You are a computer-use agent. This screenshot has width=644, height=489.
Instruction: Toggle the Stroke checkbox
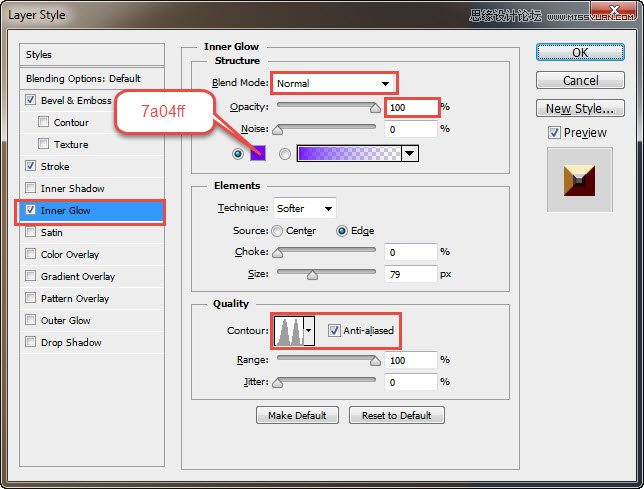(30, 166)
